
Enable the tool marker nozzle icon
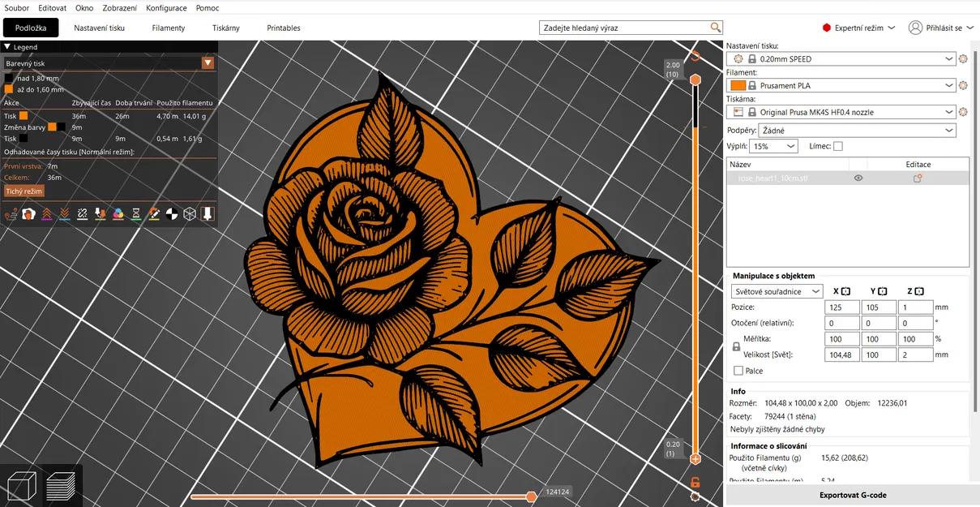[x=207, y=213]
